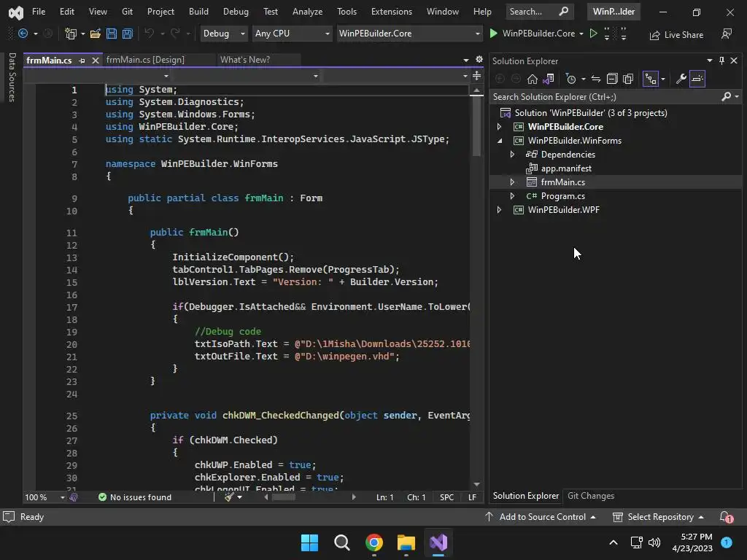
Task: Select app.manifest in Solution Explorer
Action: point(566,168)
